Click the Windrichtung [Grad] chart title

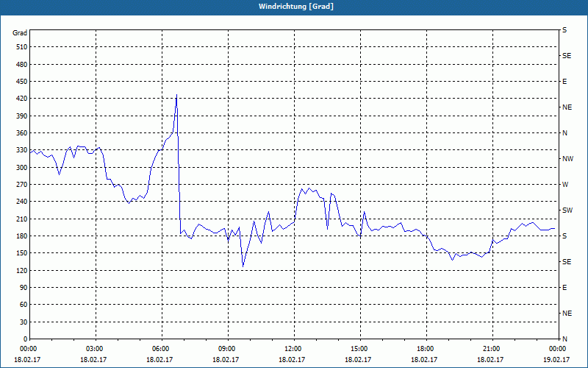(296, 7)
